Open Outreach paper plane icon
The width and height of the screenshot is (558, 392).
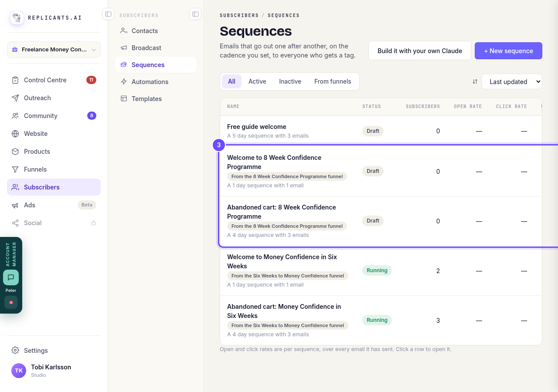point(15,98)
